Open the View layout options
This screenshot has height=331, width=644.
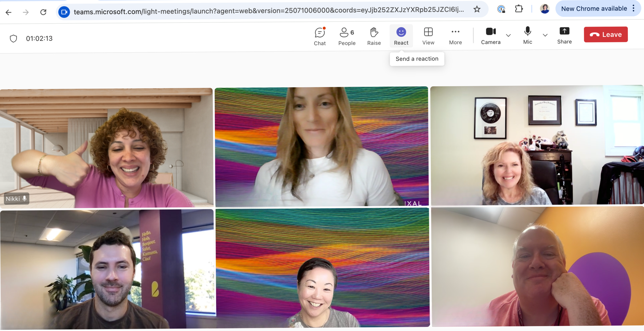428,36
